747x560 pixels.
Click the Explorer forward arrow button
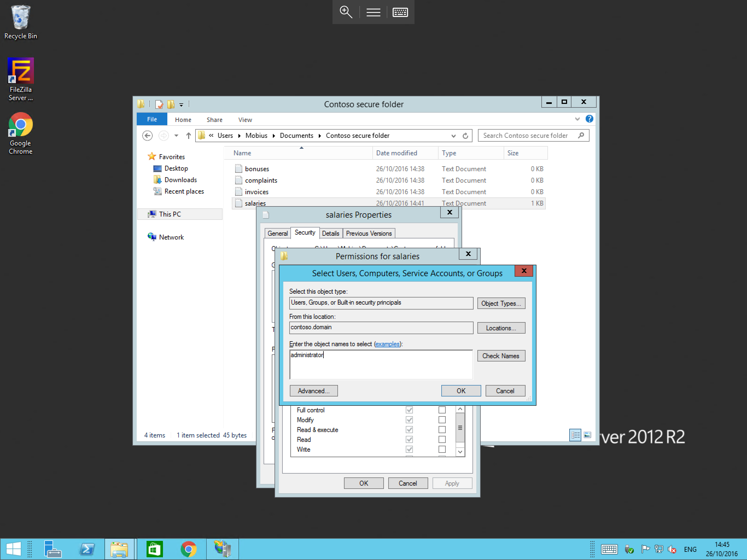pyautogui.click(x=164, y=135)
